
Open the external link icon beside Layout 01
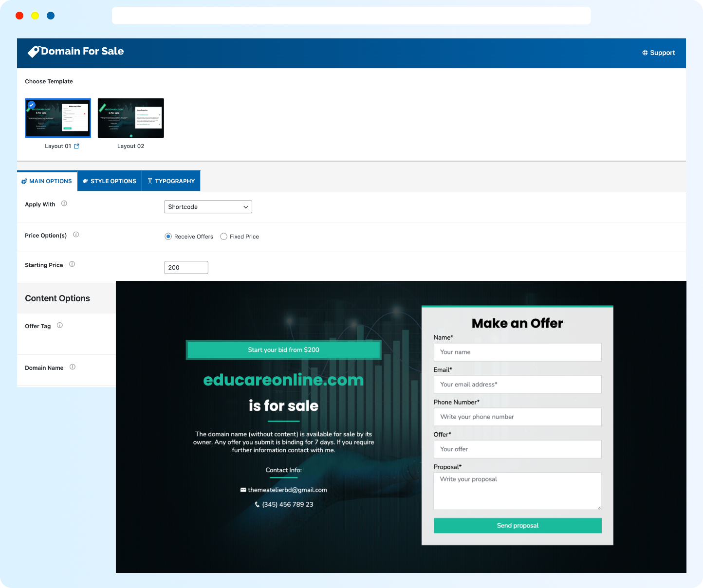76,146
